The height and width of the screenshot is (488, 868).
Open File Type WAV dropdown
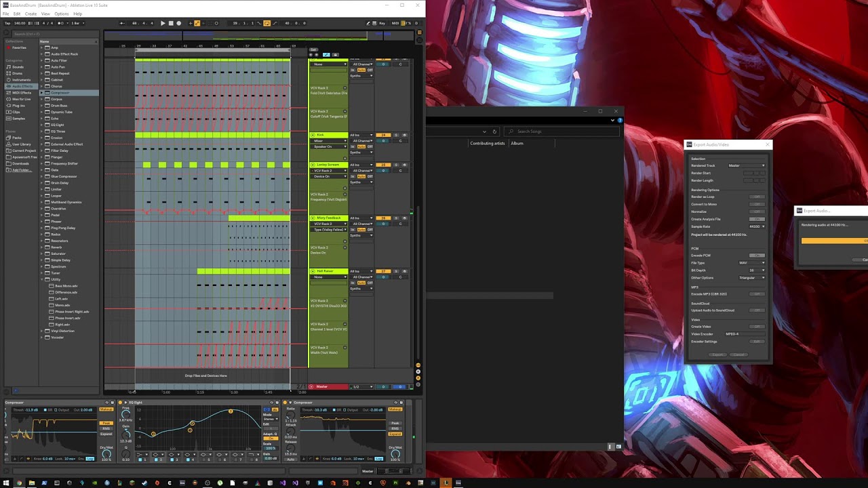pos(751,263)
